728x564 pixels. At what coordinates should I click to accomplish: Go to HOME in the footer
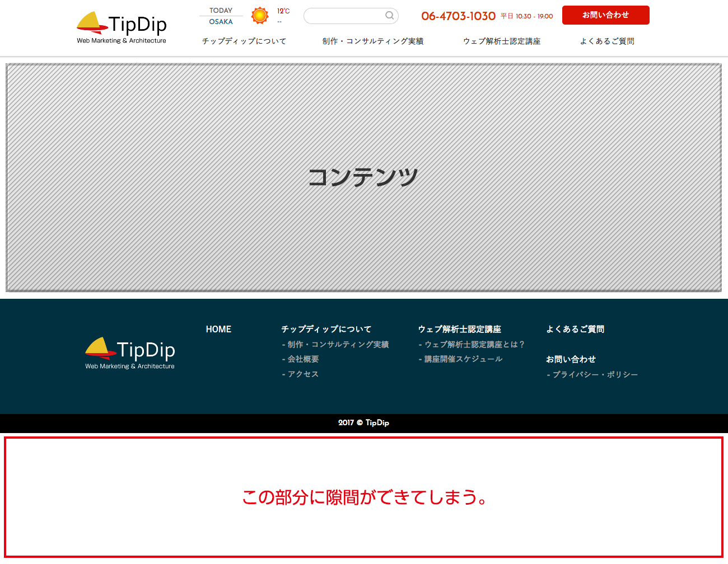click(x=218, y=329)
